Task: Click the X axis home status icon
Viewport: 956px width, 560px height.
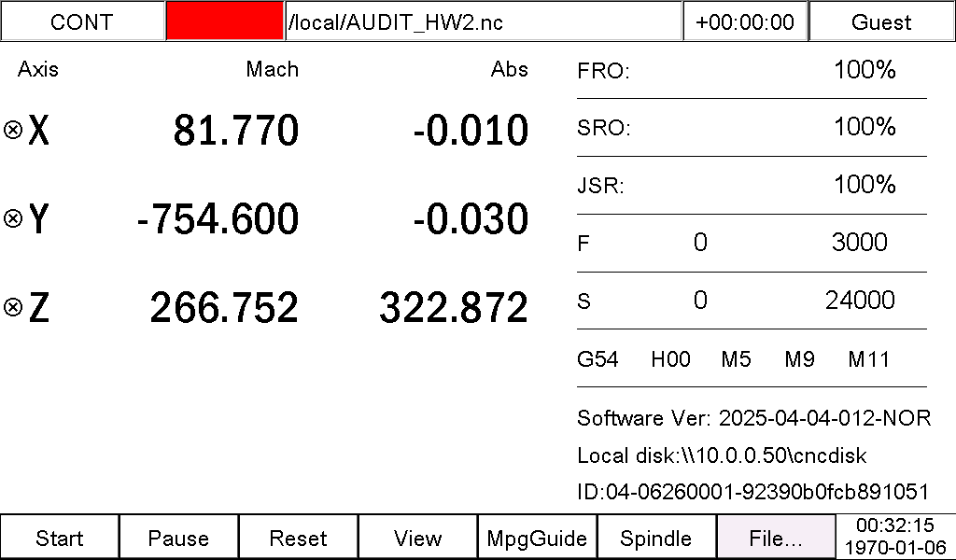Action: click(13, 130)
